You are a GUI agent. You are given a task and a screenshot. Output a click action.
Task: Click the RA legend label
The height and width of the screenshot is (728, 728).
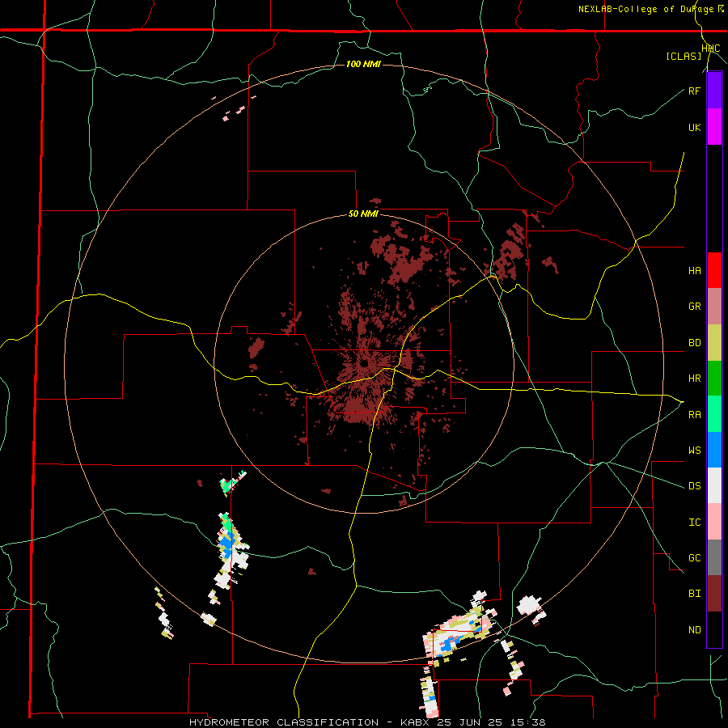(695, 415)
